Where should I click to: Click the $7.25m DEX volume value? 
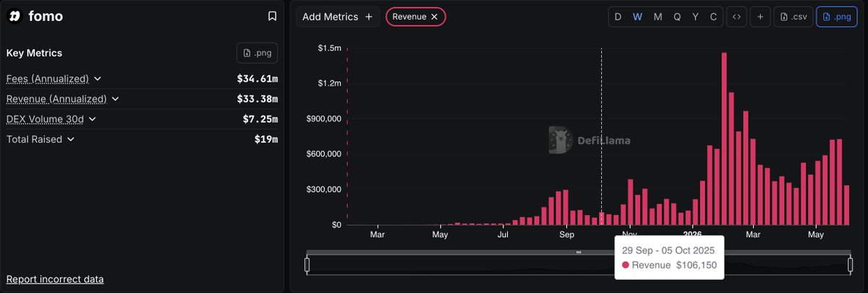260,119
